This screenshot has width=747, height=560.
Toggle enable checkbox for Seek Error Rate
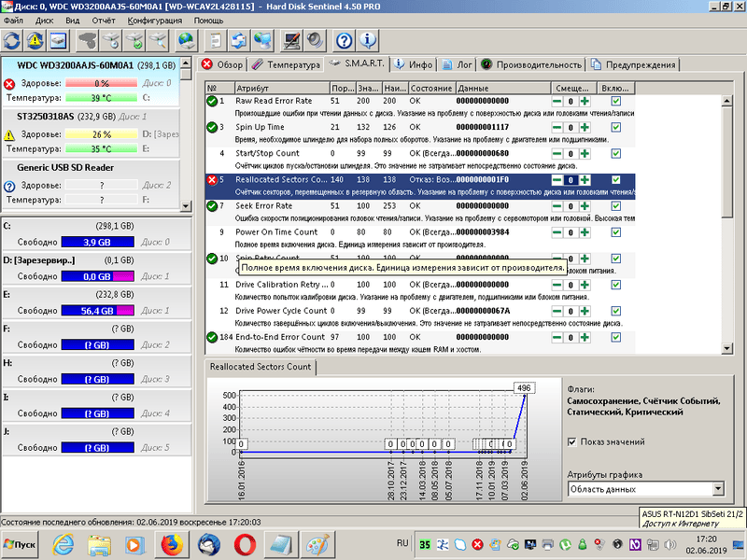[x=616, y=205]
